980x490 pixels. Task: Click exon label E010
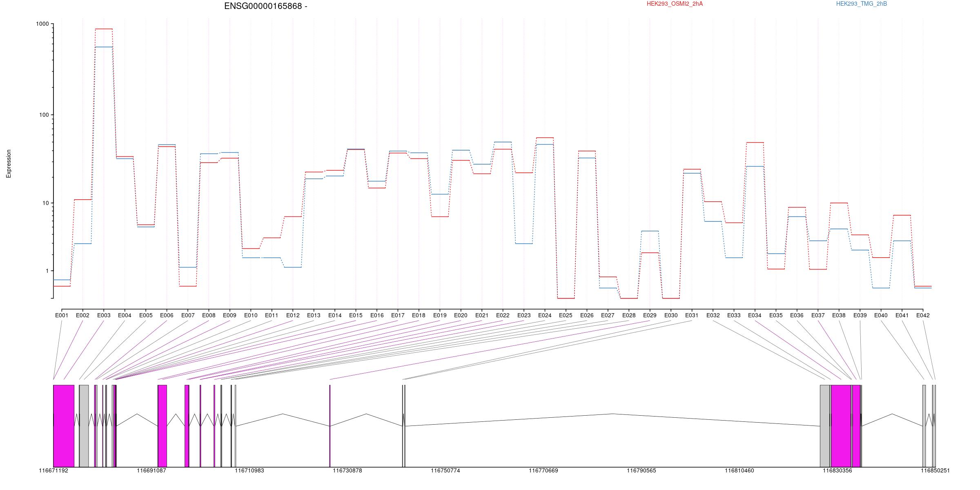(x=251, y=316)
